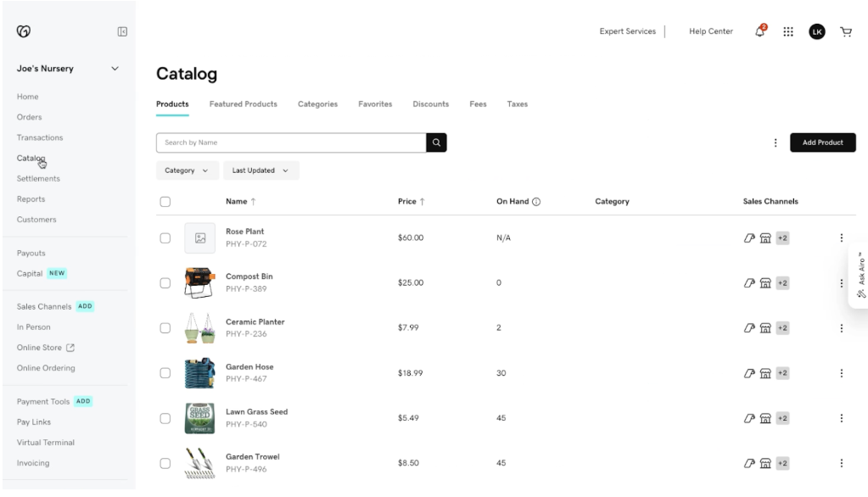Viewport: 868px width, 497px height.
Task: Open Invoicing in sidebar
Action: tap(32, 463)
